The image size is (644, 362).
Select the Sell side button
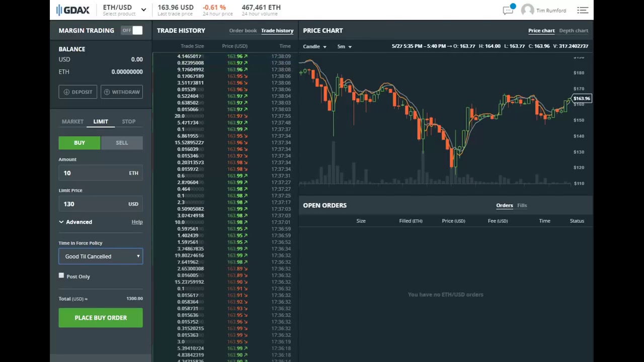click(x=122, y=143)
